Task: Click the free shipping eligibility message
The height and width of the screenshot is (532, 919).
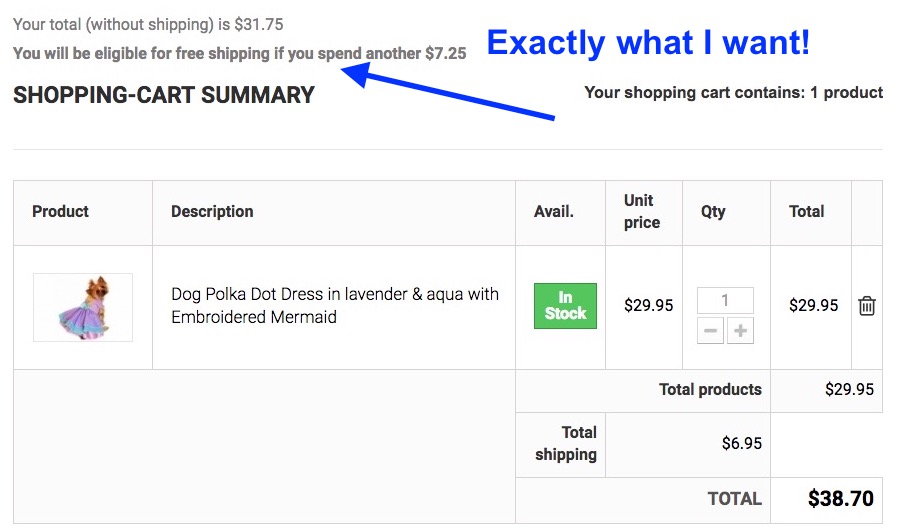Action: (x=240, y=53)
